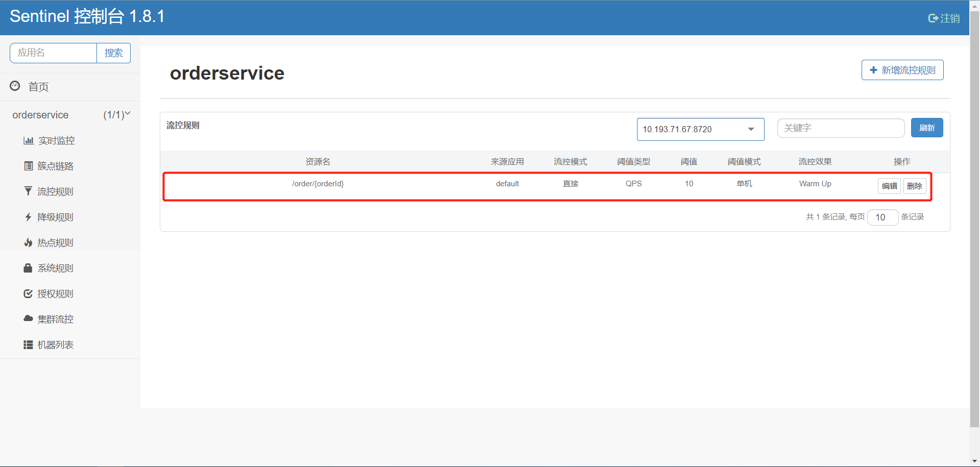Click the lock icon for 系统规则
980x467 pixels.
point(28,268)
